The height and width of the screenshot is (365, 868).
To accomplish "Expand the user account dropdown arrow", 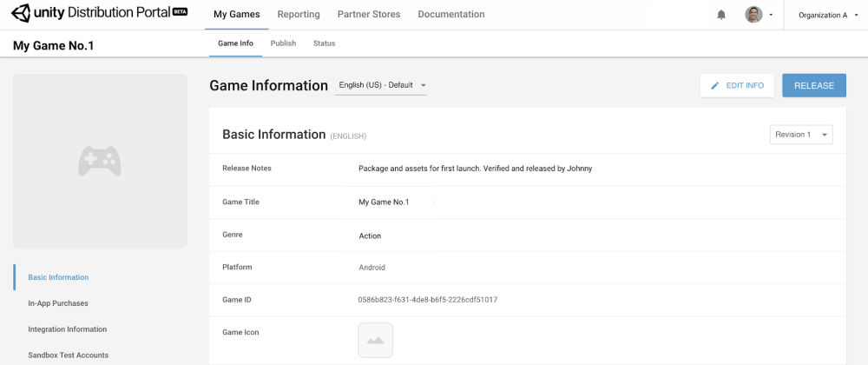I will [771, 15].
